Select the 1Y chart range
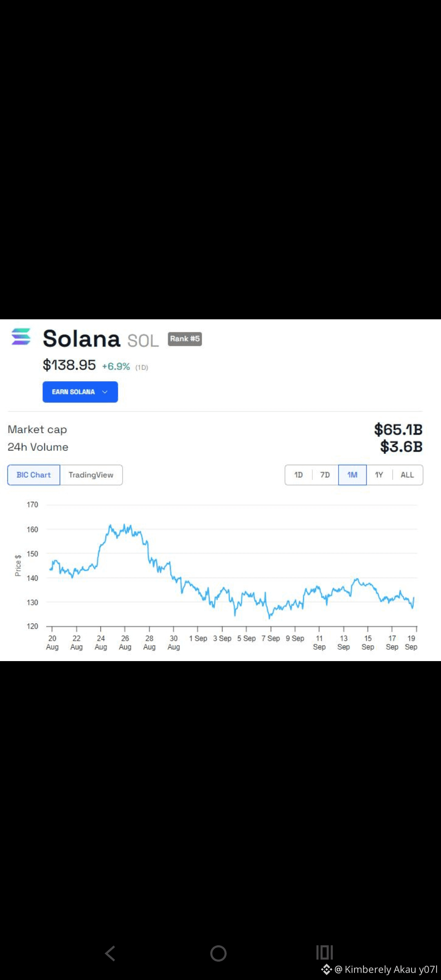This screenshot has height=980, width=441. click(x=379, y=475)
